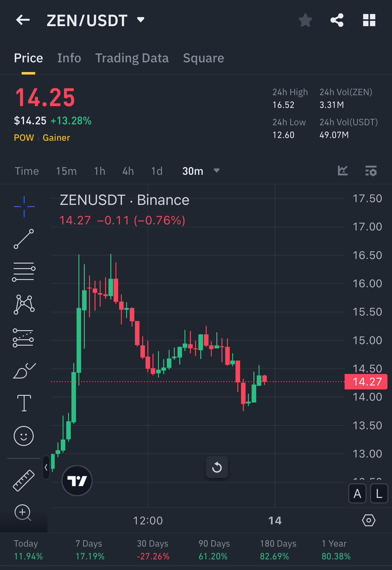Select the measure ruler tool

coord(24,481)
